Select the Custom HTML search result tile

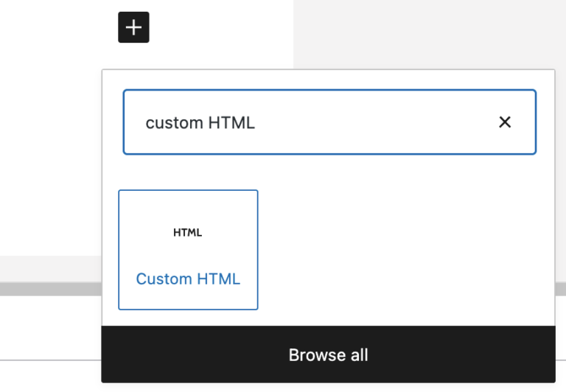(x=188, y=250)
